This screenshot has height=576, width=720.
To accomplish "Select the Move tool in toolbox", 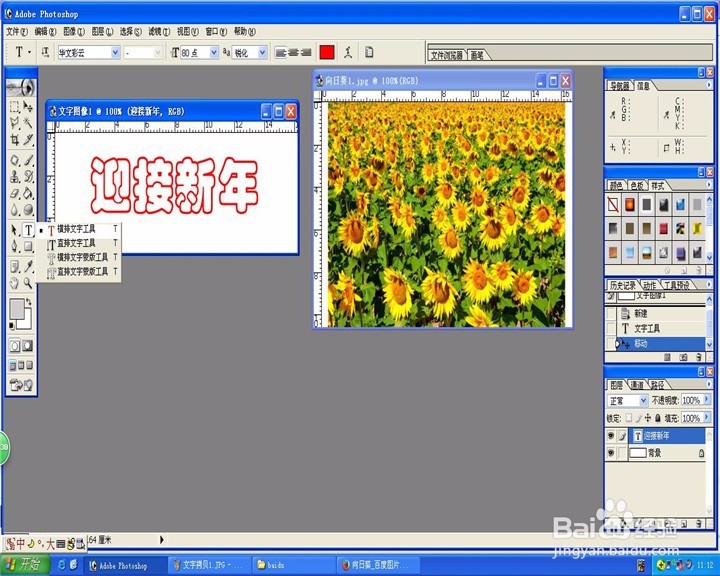I will (28, 107).
